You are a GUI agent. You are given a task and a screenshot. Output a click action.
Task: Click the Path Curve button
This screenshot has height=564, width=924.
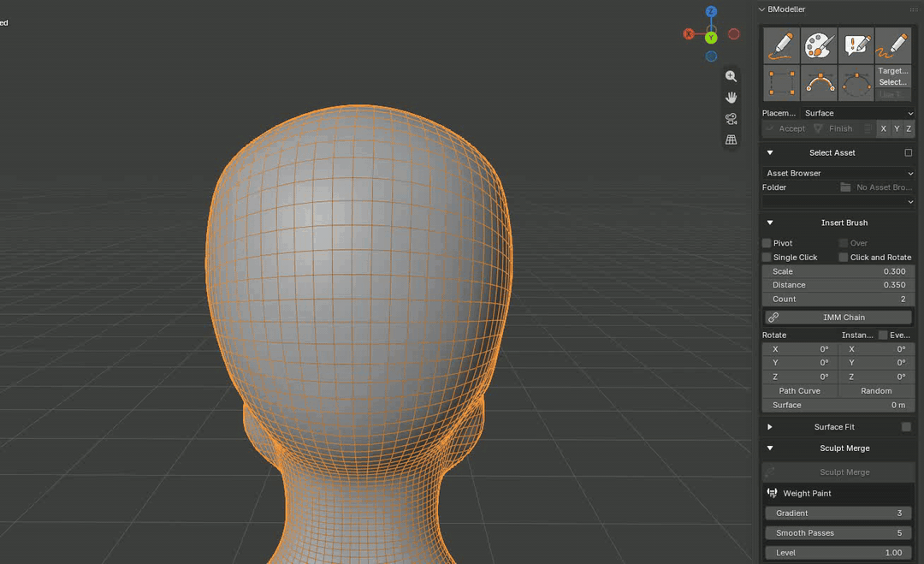click(800, 391)
